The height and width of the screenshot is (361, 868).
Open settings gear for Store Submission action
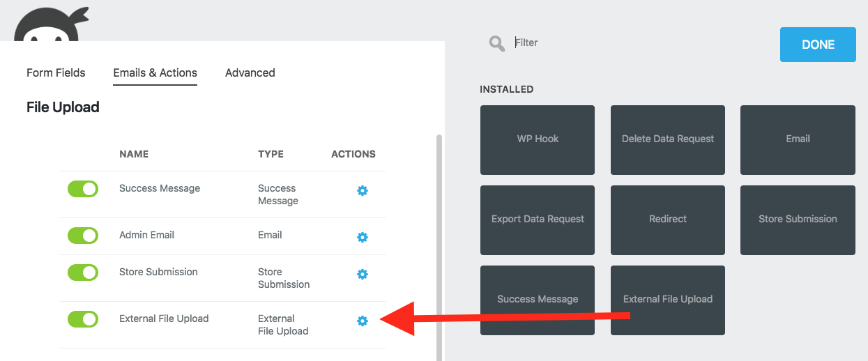(x=363, y=274)
